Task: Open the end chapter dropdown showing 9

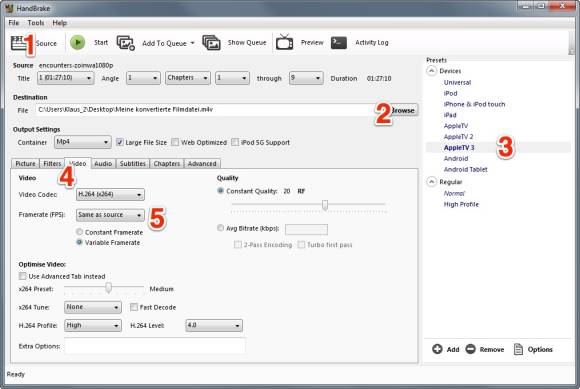Action: point(306,78)
